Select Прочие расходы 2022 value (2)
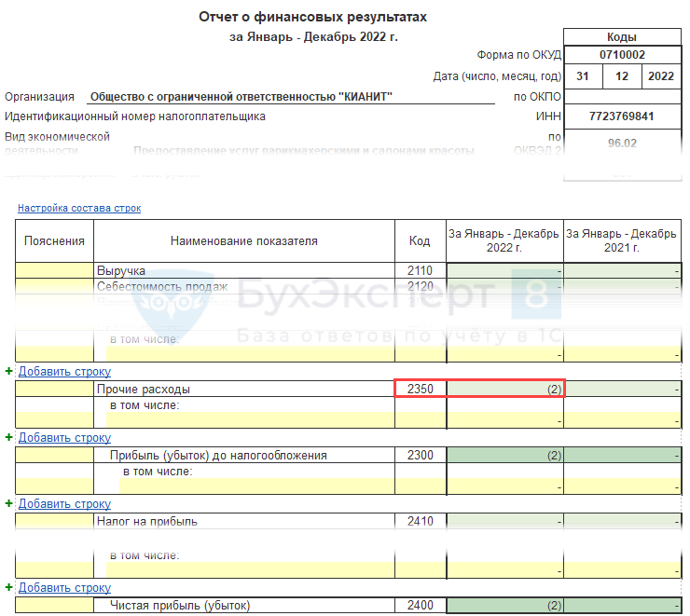 (504, 390)
